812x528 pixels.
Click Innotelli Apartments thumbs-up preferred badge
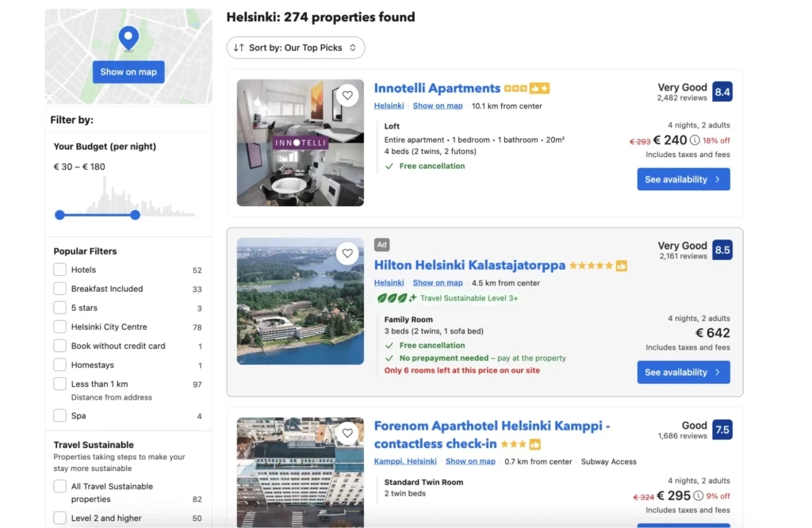tap(539, 89)
